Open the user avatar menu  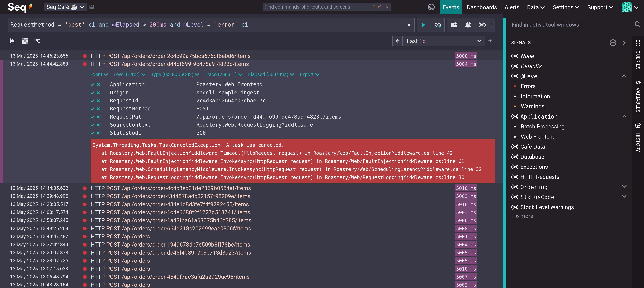pos(630,7)
